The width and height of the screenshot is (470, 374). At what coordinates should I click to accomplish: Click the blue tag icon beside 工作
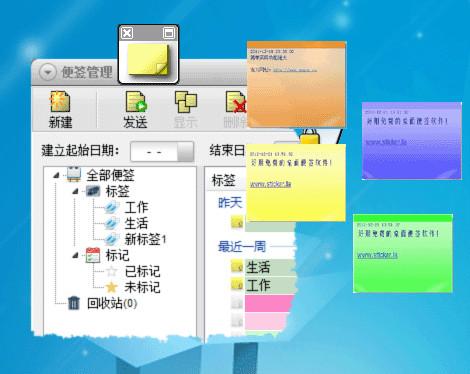(112, 207)
